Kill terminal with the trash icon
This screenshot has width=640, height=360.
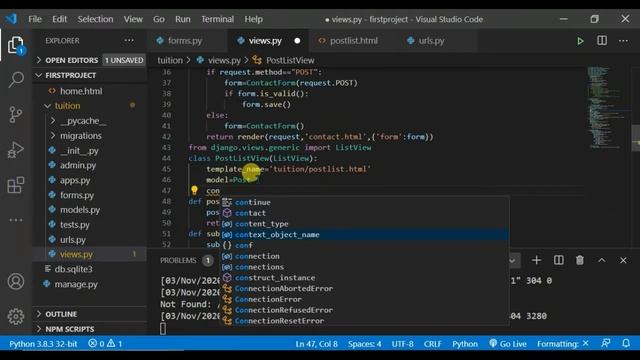(580, 260)
